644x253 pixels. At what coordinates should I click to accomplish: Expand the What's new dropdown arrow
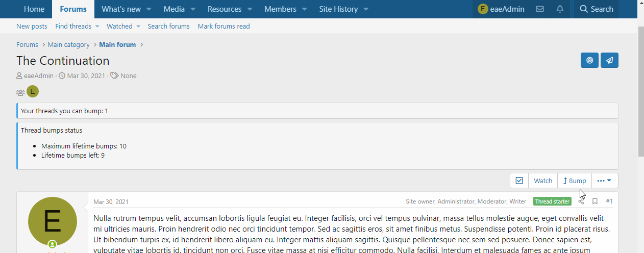149,9
